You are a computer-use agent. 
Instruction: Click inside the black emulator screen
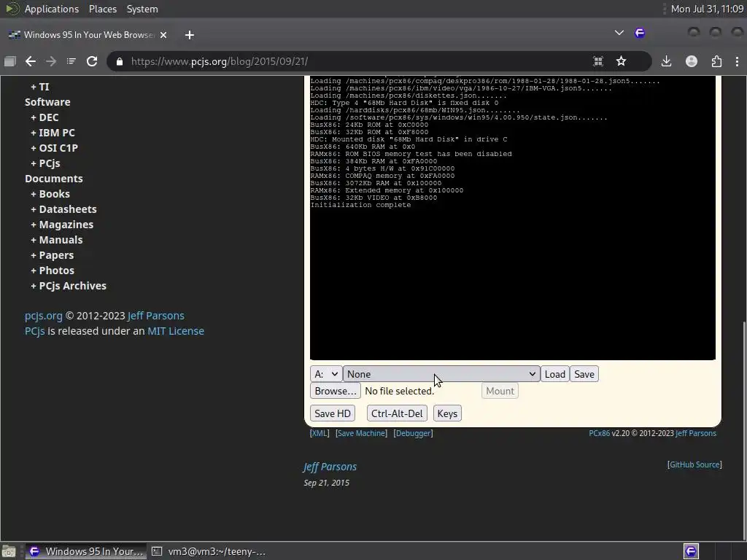coord(513,218)
